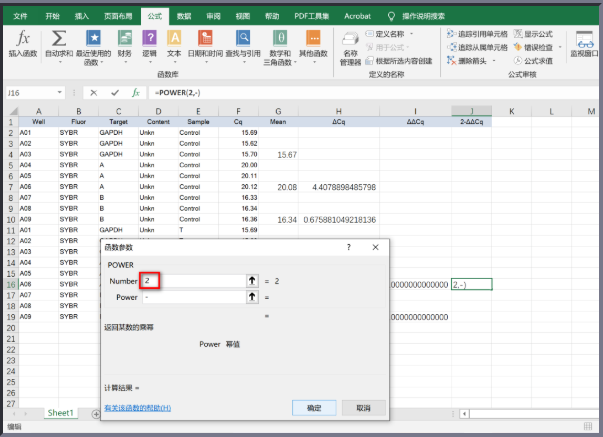Expand the Remove Arrows dropdown arrow
This screenshot has height=437, width=603.
point(494,61)
